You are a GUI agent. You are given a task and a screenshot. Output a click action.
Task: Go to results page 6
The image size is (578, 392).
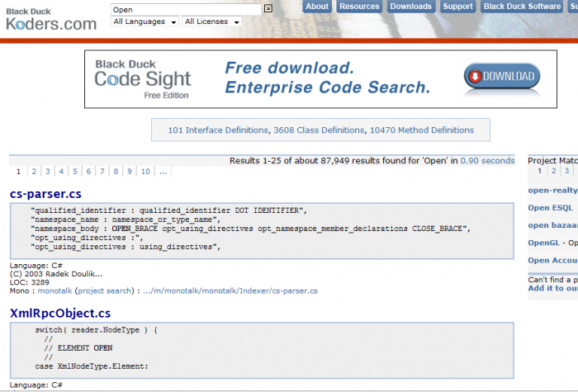tap(88, 172)
